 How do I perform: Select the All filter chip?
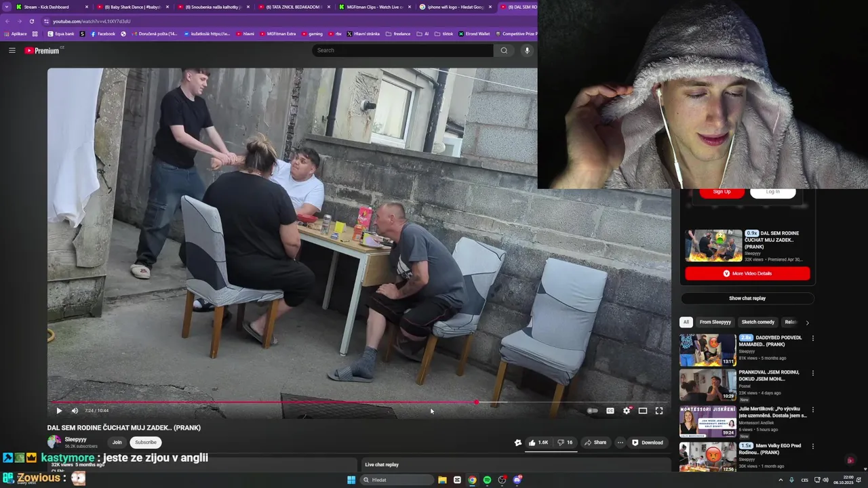pos(686,322)
